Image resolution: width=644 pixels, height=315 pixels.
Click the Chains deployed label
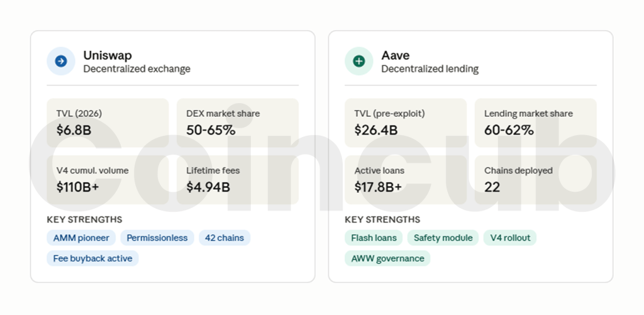coord(518,170)
